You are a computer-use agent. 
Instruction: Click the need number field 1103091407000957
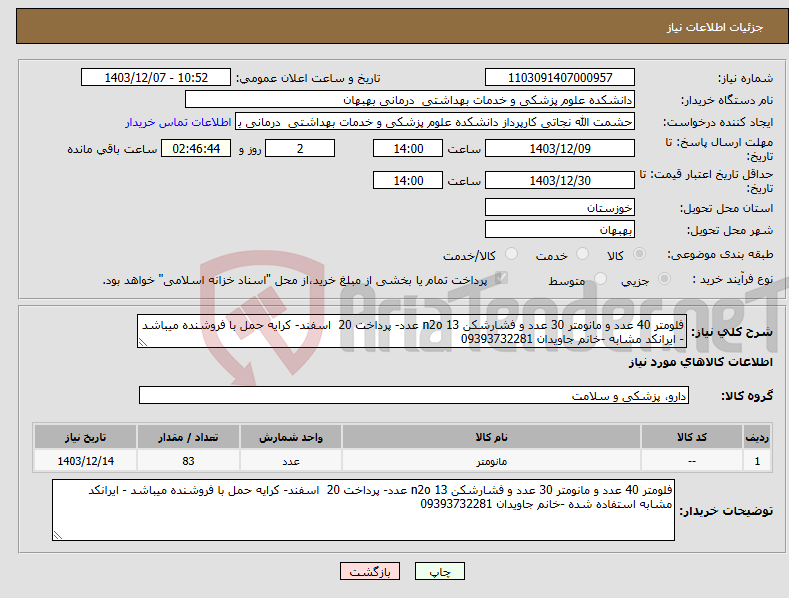[560, 78]
